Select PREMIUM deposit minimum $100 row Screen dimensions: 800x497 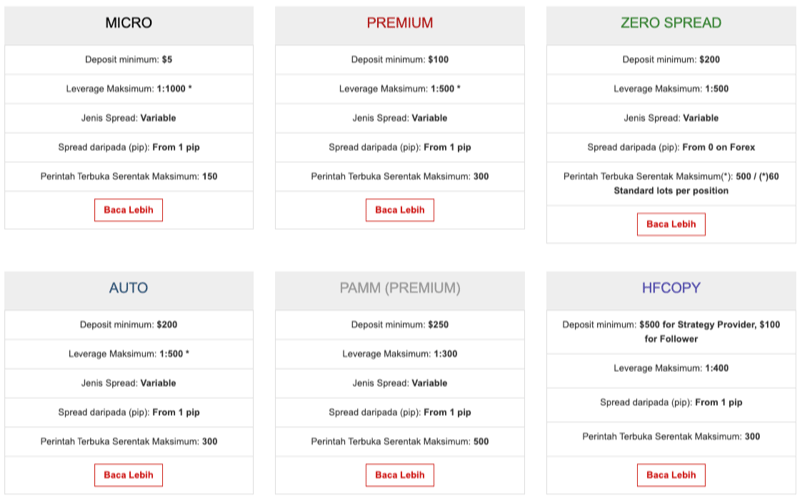tap(399, 59)
